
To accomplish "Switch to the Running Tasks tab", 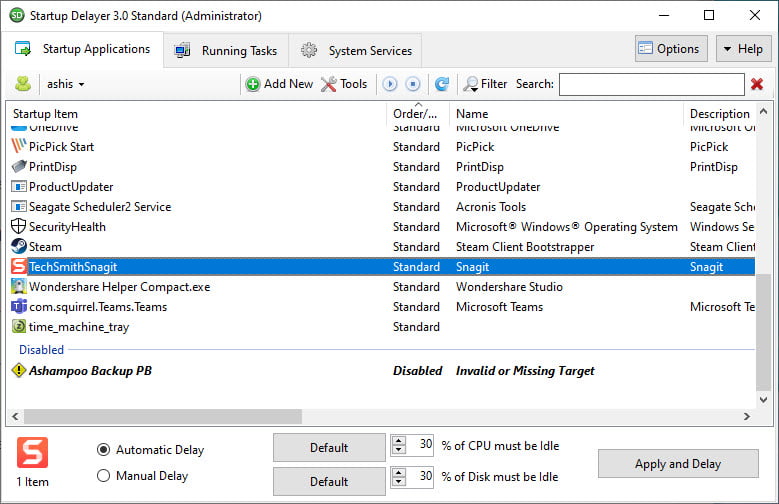I will [226, 50].
